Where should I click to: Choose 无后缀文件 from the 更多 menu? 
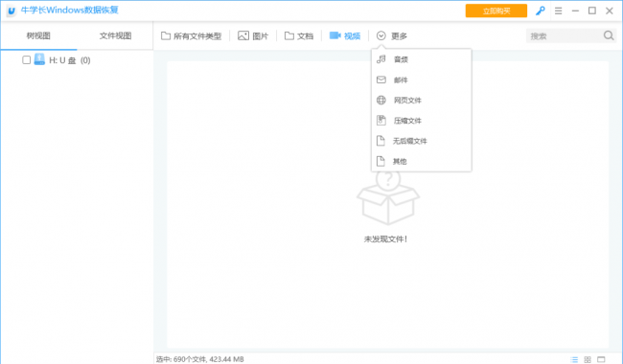(x=421, y=141)
